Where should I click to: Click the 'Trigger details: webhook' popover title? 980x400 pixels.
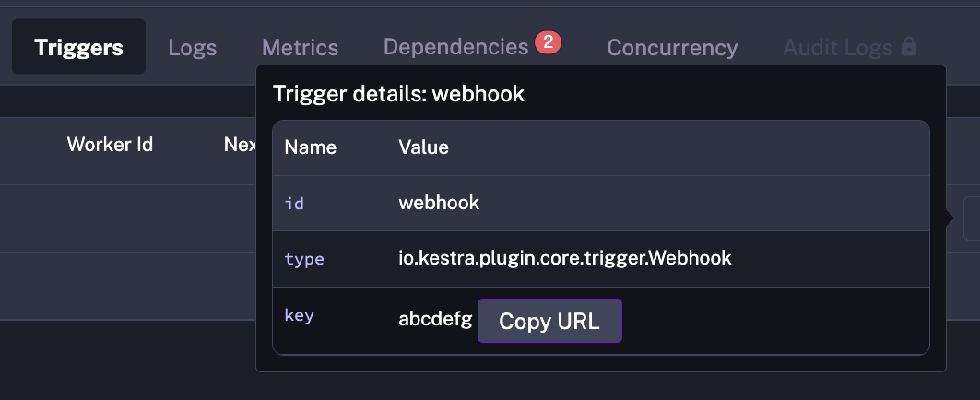click(x=398, y=94)
